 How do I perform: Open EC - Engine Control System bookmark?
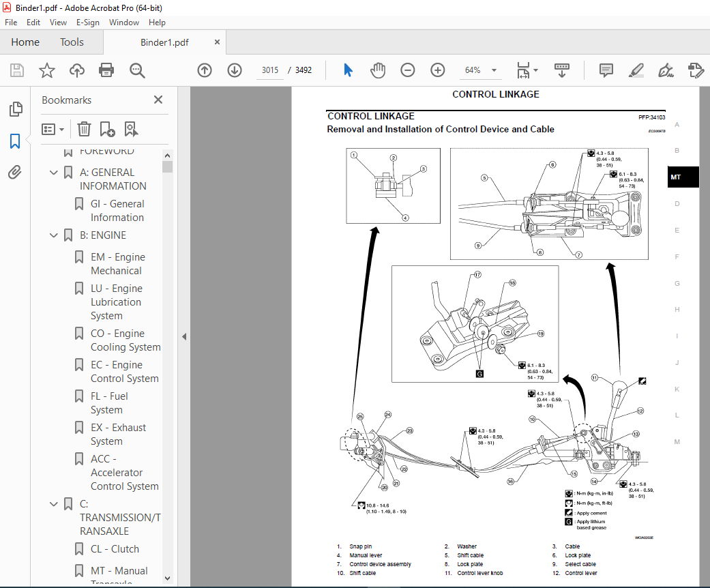(125, 372)
